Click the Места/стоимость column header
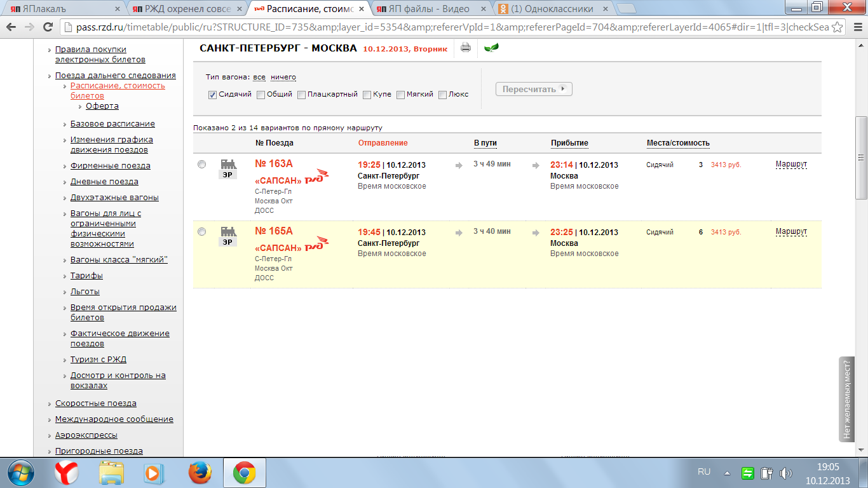The width and height of the screenshot is (868, 488). [x=678, y=143]
